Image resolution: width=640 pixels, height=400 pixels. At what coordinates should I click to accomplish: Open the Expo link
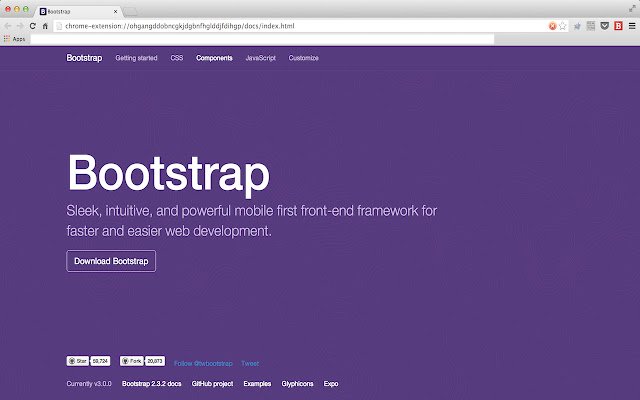tap(331, 384)
